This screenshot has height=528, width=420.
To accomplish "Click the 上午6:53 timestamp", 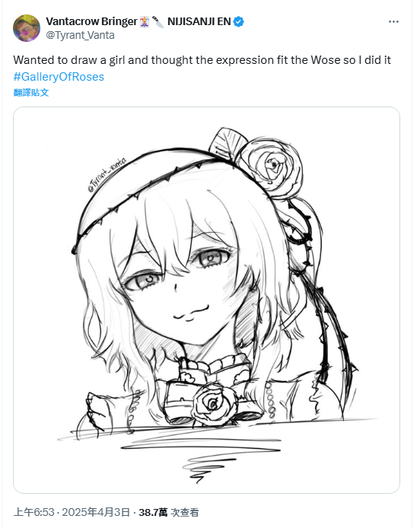I will pyautogui.click(x=33, y=512).
